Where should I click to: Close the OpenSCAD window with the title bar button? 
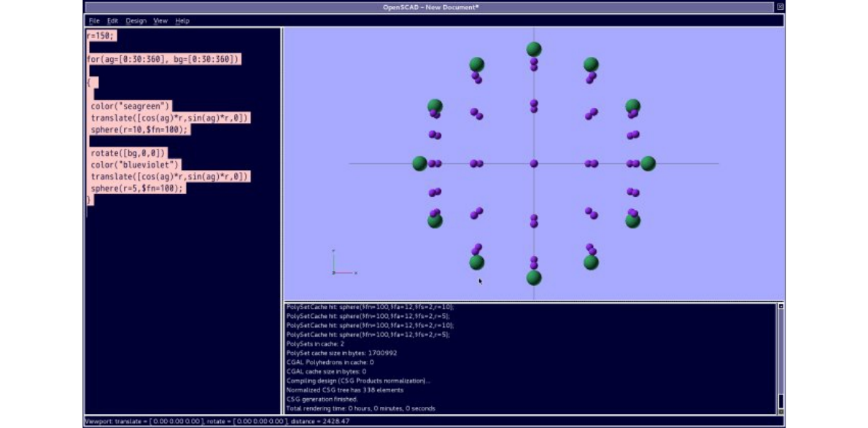780,7
